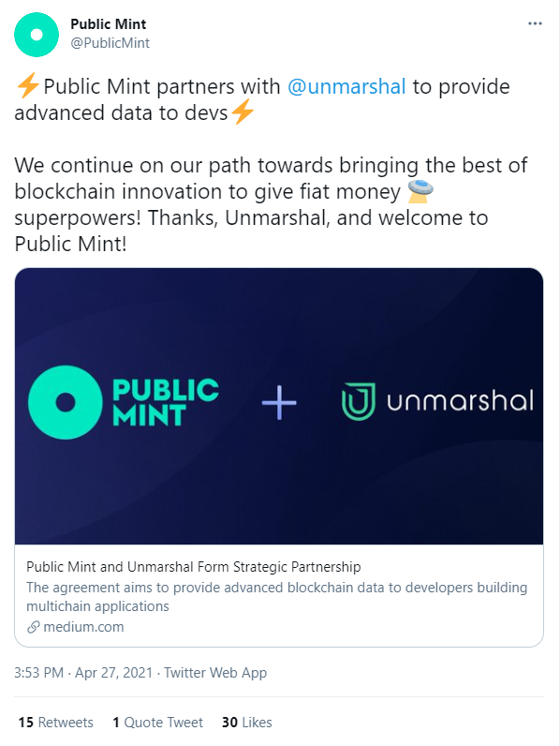Click the @unmarshal mention link
The height and width of the screenshot is (746, 560).
pos(346,86)
